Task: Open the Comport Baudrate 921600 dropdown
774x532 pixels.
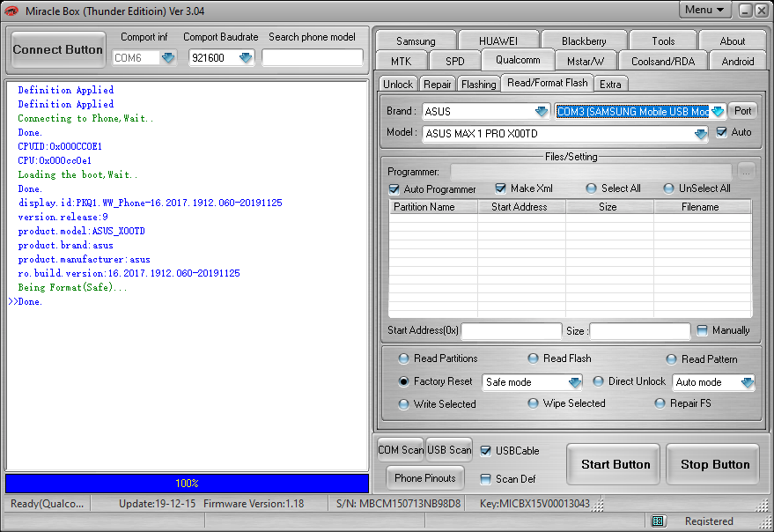Action: point(246,58)
